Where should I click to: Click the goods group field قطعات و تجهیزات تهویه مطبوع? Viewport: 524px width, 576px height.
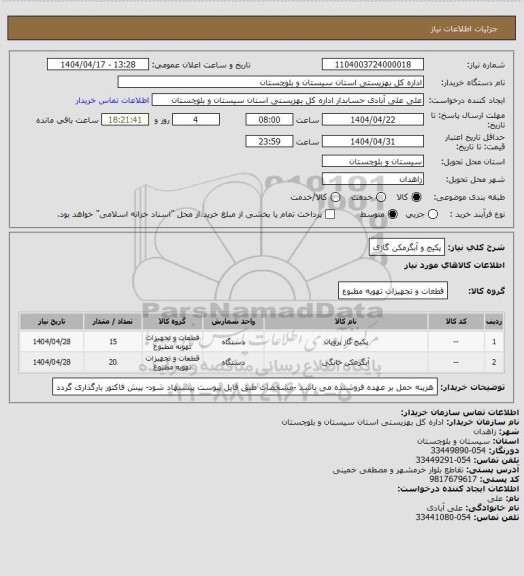point(393,291)
